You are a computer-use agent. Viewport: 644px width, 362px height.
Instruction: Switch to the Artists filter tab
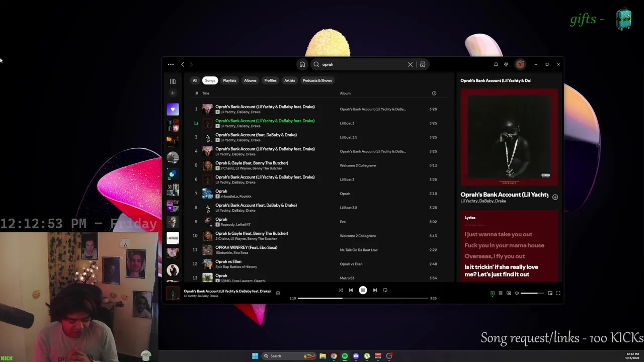click(289, 80)
